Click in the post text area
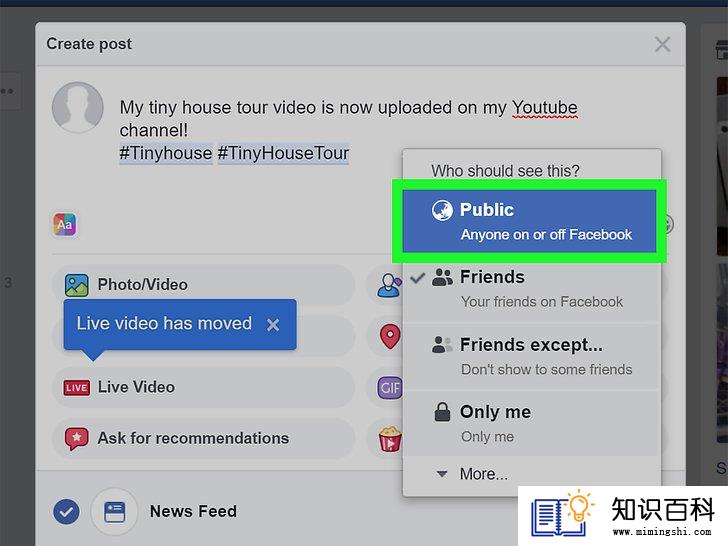The height and width of the screenshot is (546, 728). 348,130
